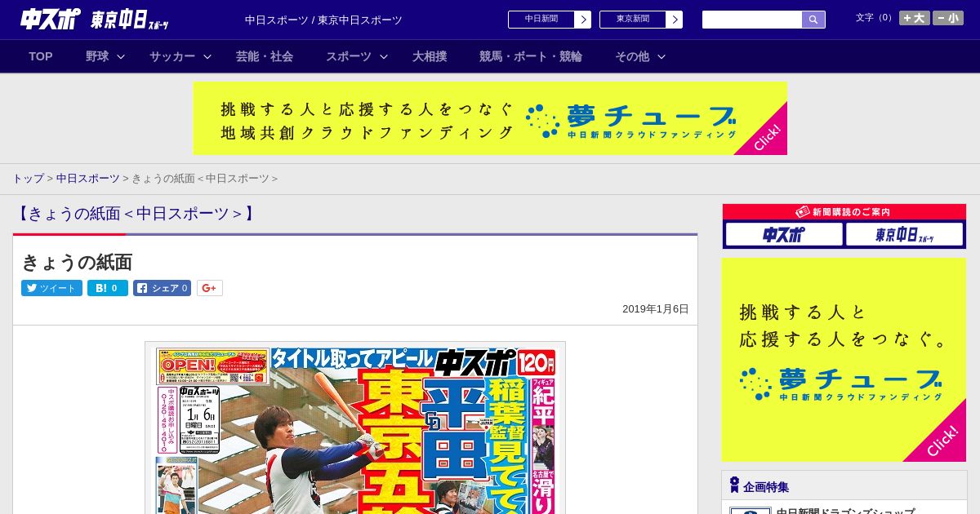
Task: Click the 東京中日スポーツ logo in header
Action: [131, 20]
